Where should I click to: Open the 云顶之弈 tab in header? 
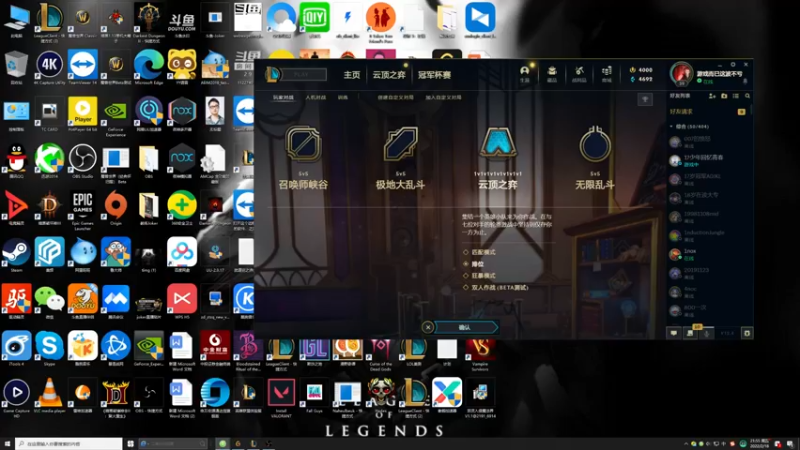tap(389, 75)
